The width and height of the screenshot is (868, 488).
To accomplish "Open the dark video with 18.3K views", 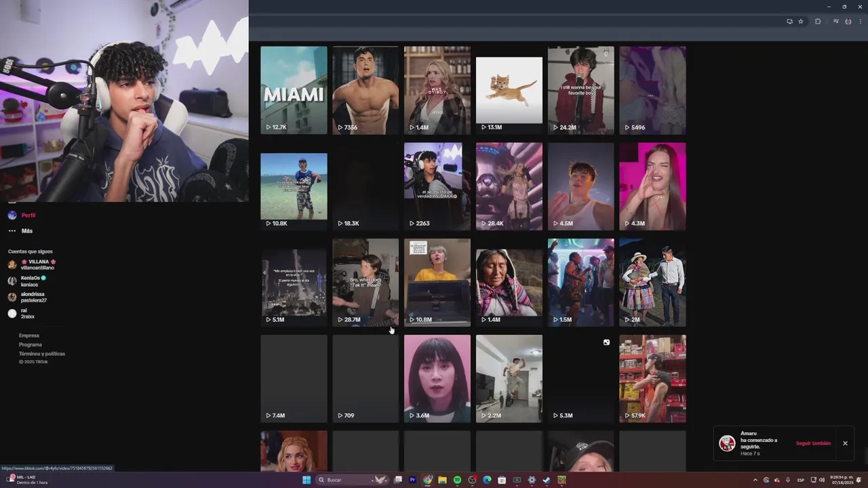I will click(366, 186).
